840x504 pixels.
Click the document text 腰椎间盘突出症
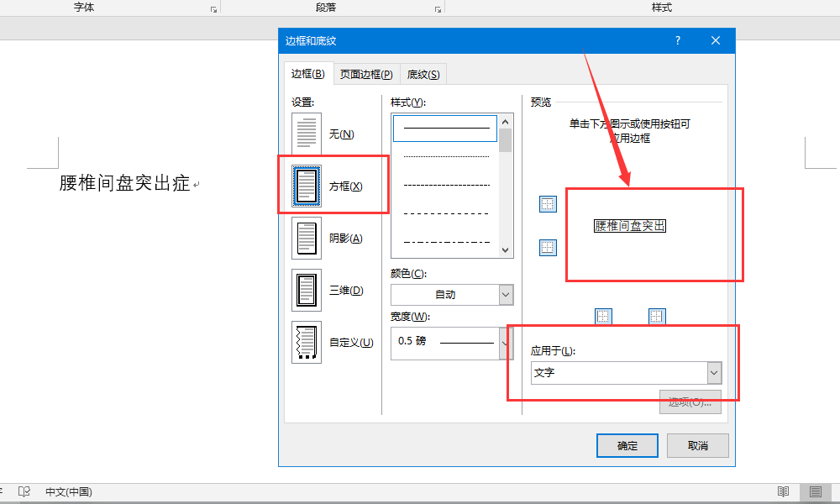coord(124,183)
